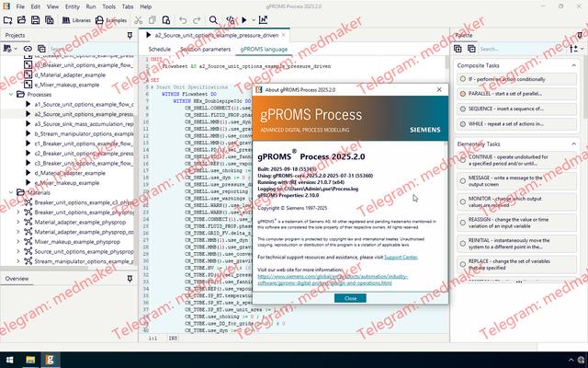Collapse the Materials folder in tree
Image resolution: width=588 pixels, height=368 pixels.
[11, 192]
